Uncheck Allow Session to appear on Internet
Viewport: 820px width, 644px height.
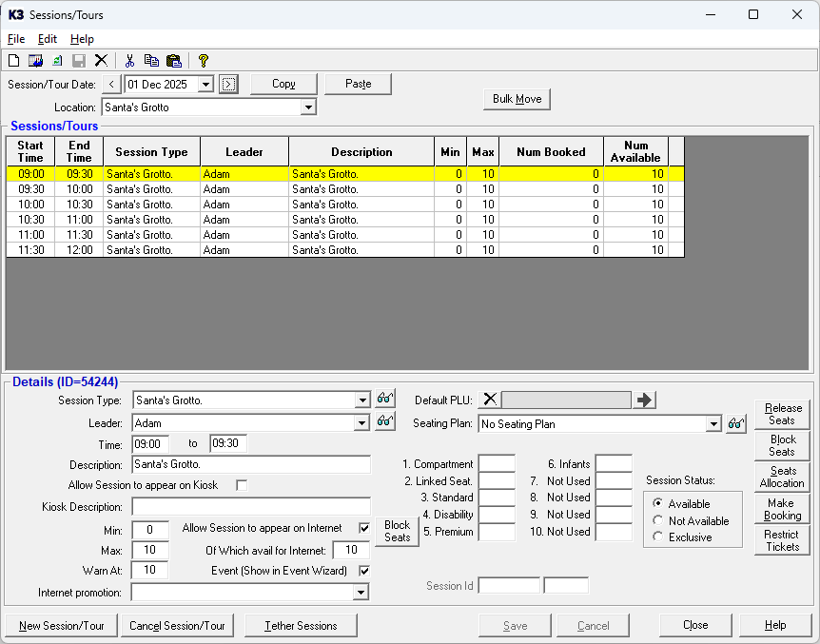click(363, 528)
